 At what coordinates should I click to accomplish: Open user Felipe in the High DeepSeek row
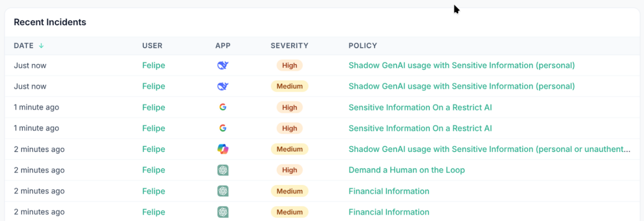coord(153,65)
